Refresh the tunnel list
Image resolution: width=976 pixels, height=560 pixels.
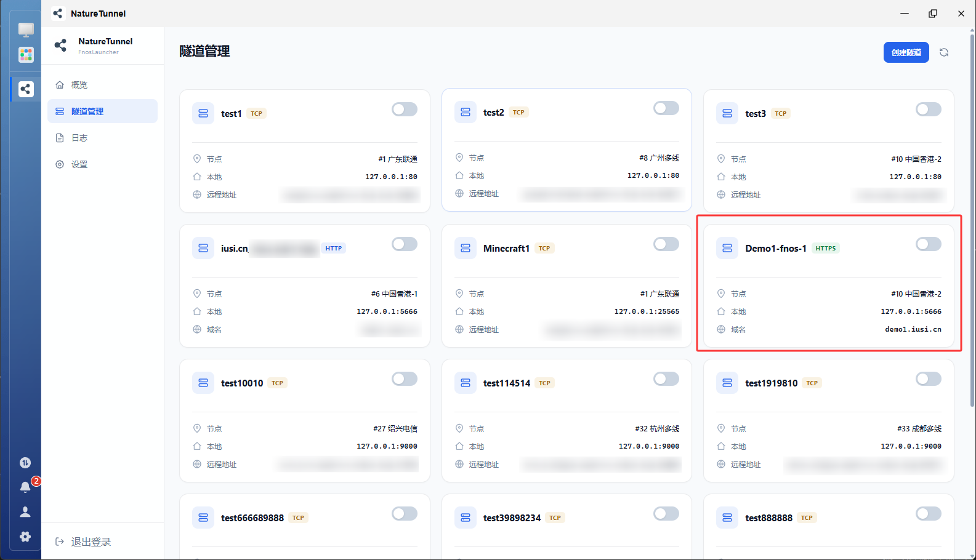point(944,52)
